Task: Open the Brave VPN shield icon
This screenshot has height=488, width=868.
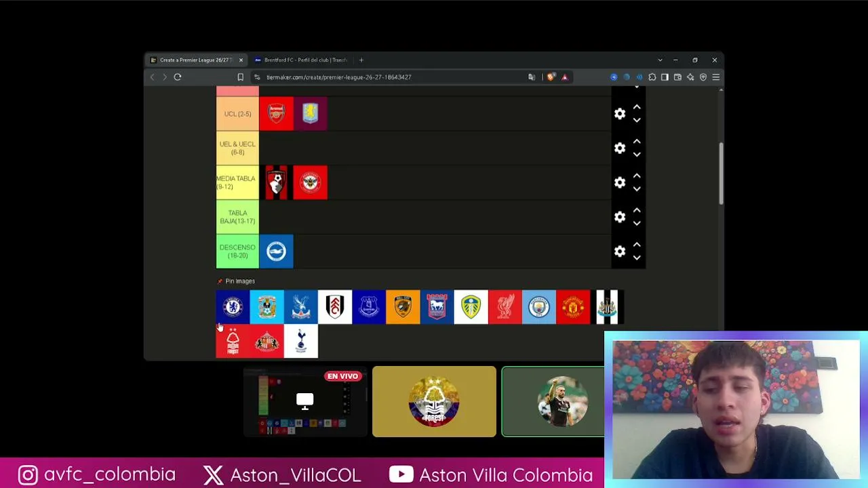Action: [703, 77]
